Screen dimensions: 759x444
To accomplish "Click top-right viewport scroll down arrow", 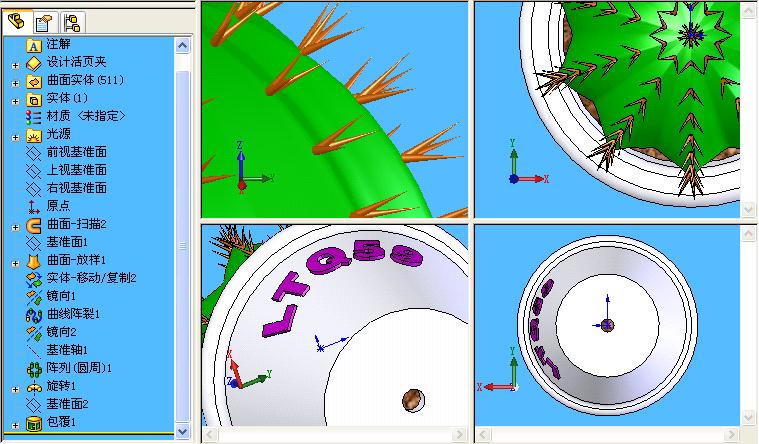I will point(748,210).
